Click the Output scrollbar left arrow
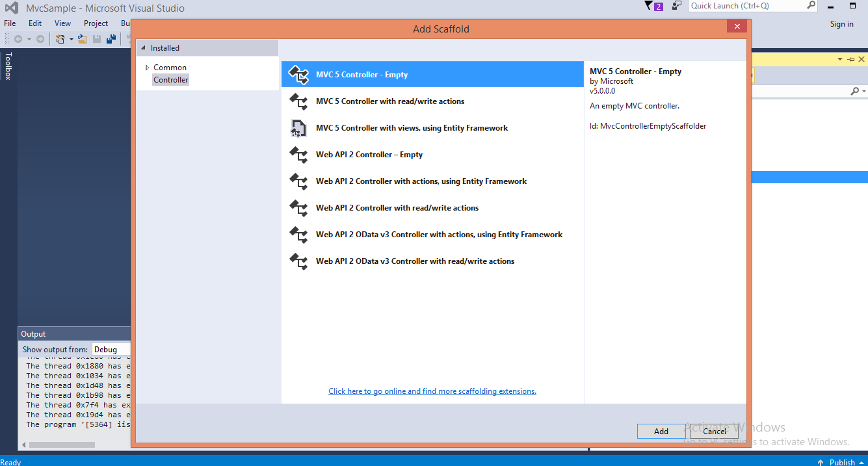Screen dimensions: 868x466 click(24, 445)
